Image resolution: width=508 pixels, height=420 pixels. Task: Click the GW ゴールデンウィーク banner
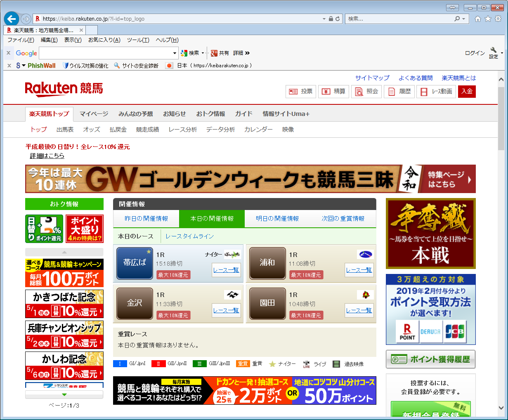[x=250, y=179]
